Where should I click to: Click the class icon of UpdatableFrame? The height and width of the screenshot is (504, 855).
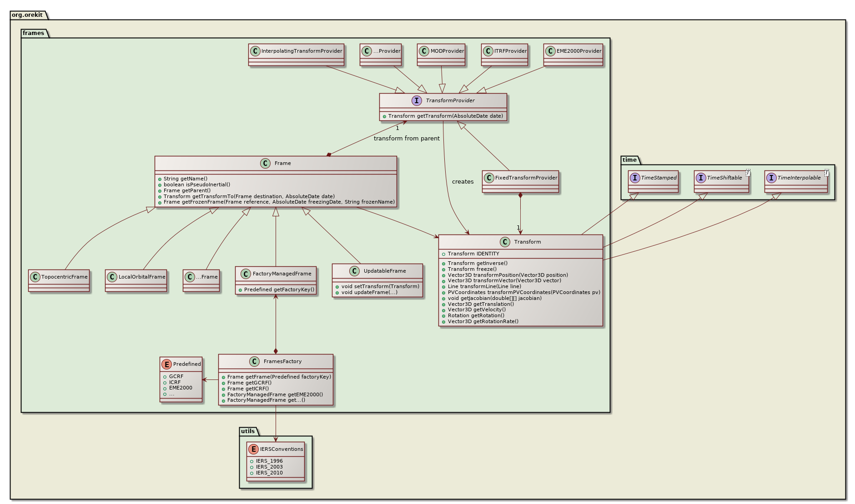(354, 270)
